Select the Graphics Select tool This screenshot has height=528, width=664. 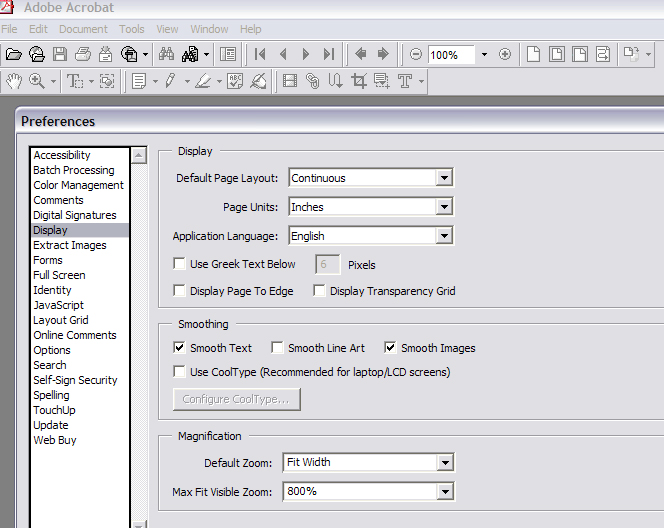point(107,80)
